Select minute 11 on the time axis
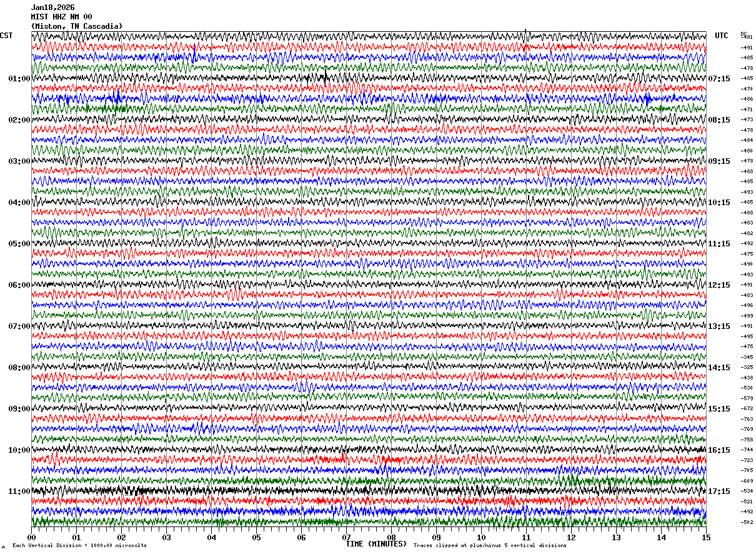Screen dimensions: 756x554 526,537
